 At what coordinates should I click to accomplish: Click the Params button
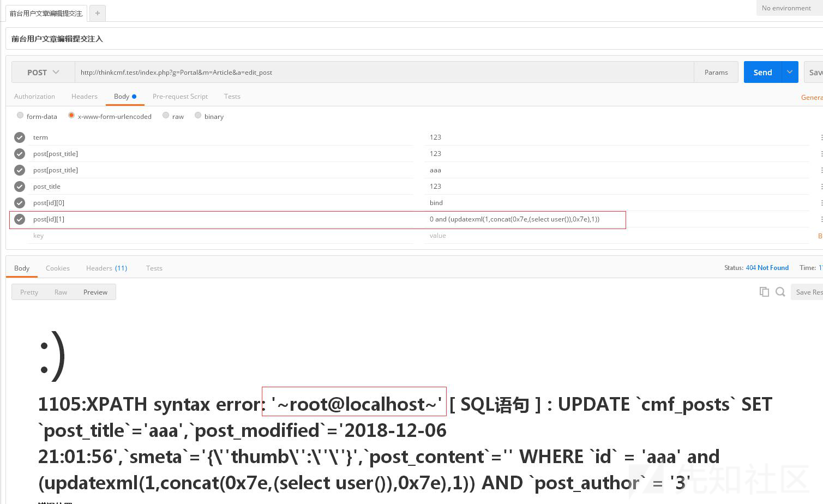(x=716, y=72)
